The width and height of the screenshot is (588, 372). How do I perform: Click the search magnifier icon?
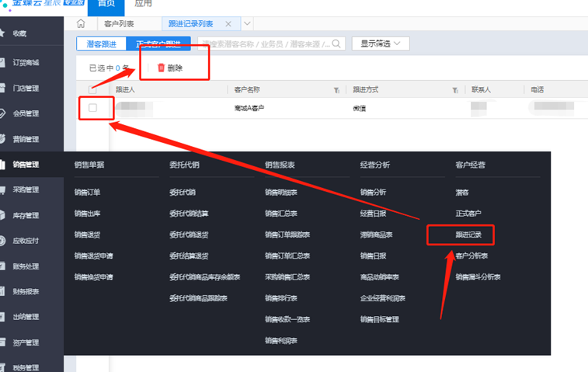click(336, 43)
